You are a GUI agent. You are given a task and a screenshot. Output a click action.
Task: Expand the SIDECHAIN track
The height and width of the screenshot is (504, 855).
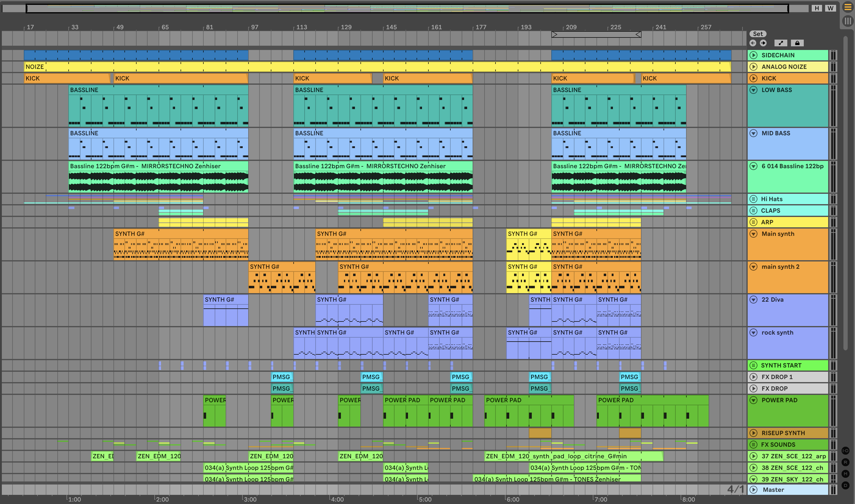[753, 55]
